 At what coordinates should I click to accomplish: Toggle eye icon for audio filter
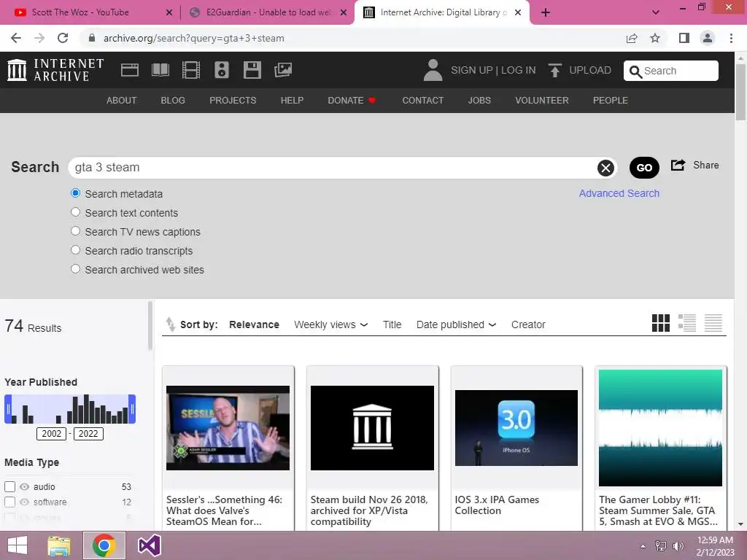pyautogui.click(x=24, y=486)
